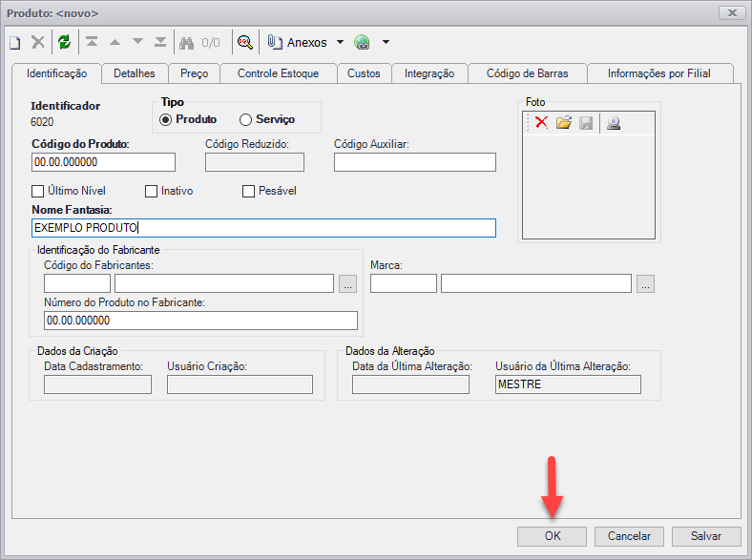Open the Código de Barras tab
This screenshot has height=560, width=752.
pos(527,73)
